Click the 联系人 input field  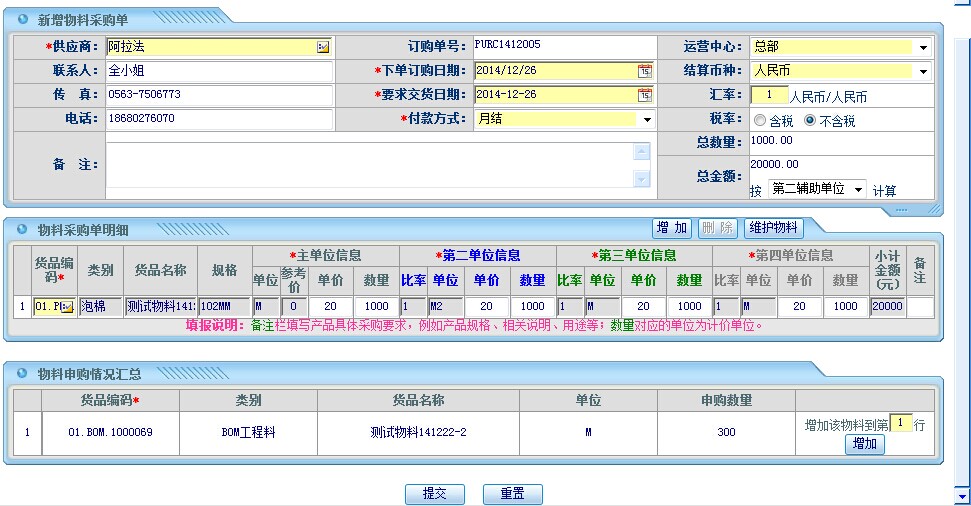click(x=218, y=71)
